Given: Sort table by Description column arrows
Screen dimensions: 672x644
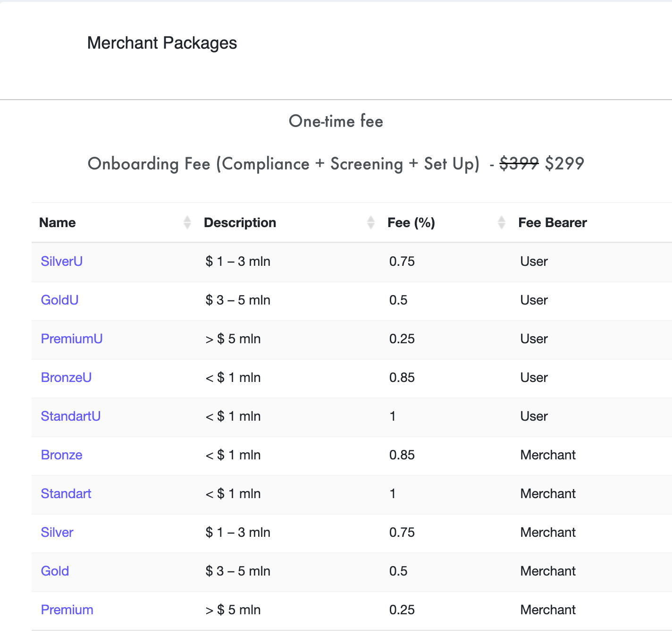Looking at the screenshot, I should tap(371, 222).
